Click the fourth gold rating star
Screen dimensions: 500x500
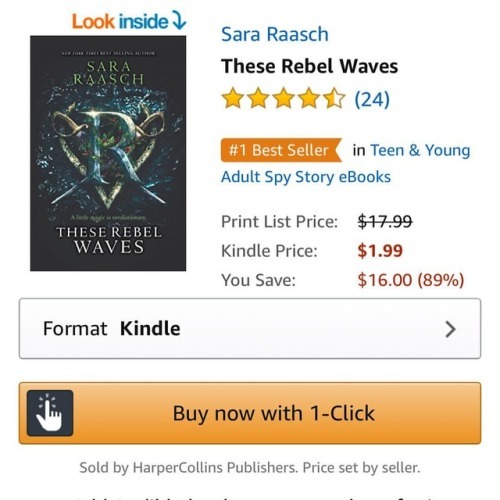(x=309, y=98)
